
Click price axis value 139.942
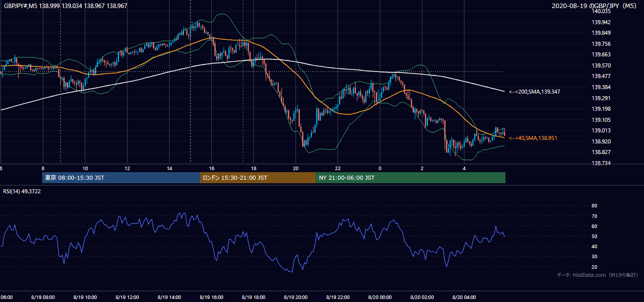[601, 22]
